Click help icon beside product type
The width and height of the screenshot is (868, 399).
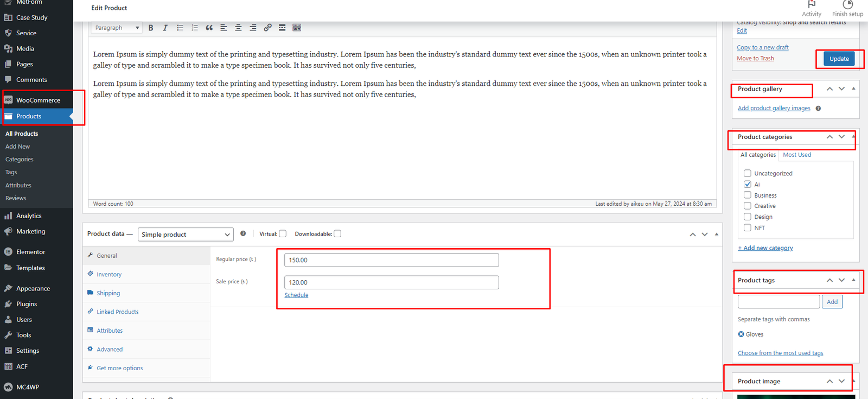click(243, 233)
